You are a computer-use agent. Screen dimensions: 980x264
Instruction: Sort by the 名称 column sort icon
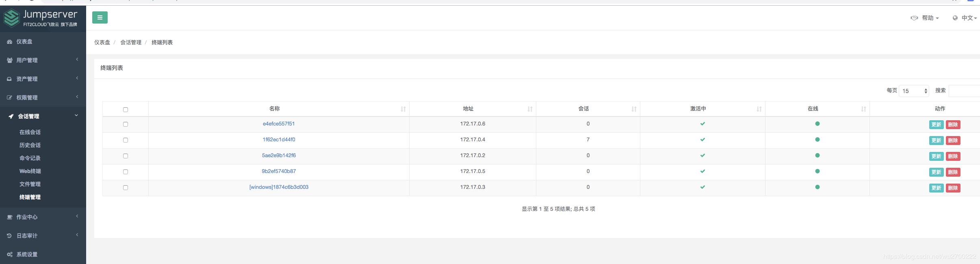(x=403, y=109)
